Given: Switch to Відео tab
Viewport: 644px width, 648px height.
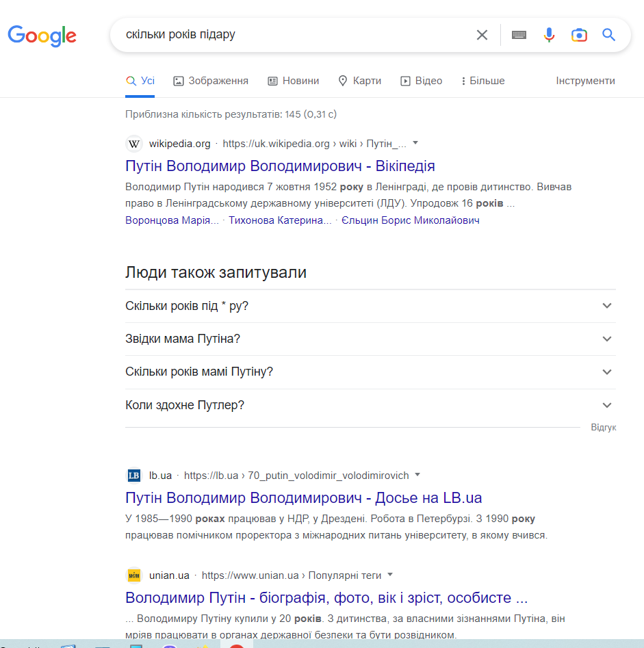Looking at the screenshot, I should [421, 81].
